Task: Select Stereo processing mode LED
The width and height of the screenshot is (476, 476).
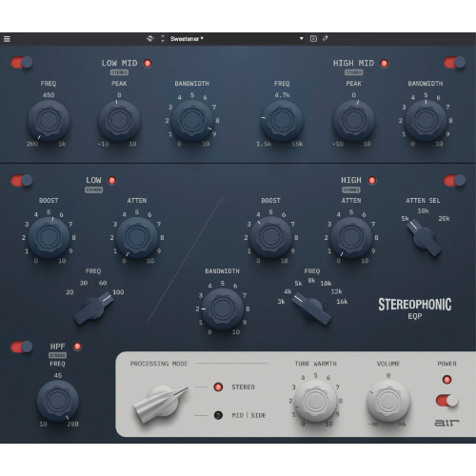Action: click(x=218, y=387)
